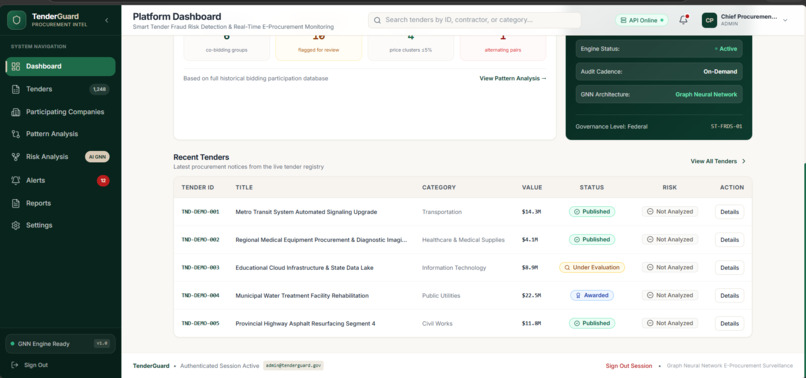Open the View Pattern Analysis link

point(513,78)
